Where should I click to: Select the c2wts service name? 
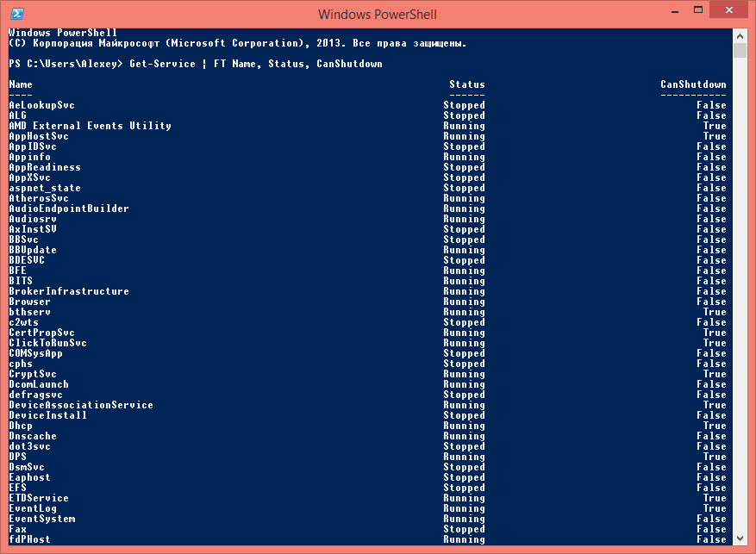click(23, 322)
